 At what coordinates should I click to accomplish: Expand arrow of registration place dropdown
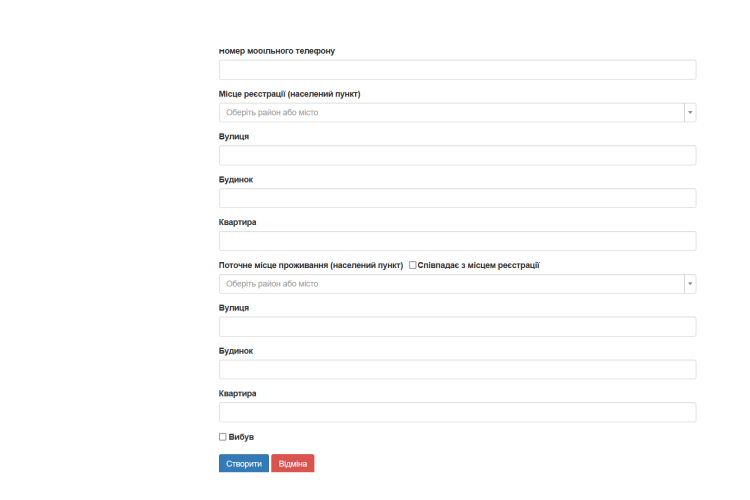pyautogui.click(x=690, y=112)
